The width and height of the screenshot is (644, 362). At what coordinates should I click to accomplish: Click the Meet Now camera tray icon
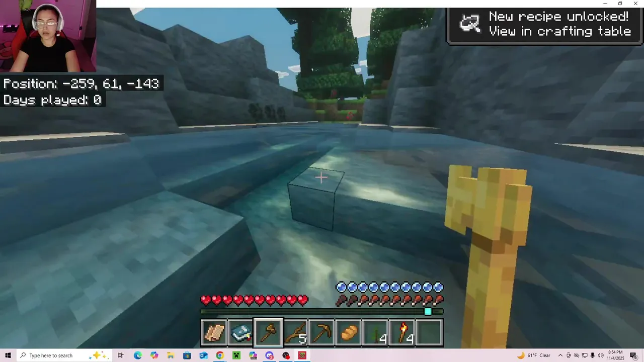point(569,355)
